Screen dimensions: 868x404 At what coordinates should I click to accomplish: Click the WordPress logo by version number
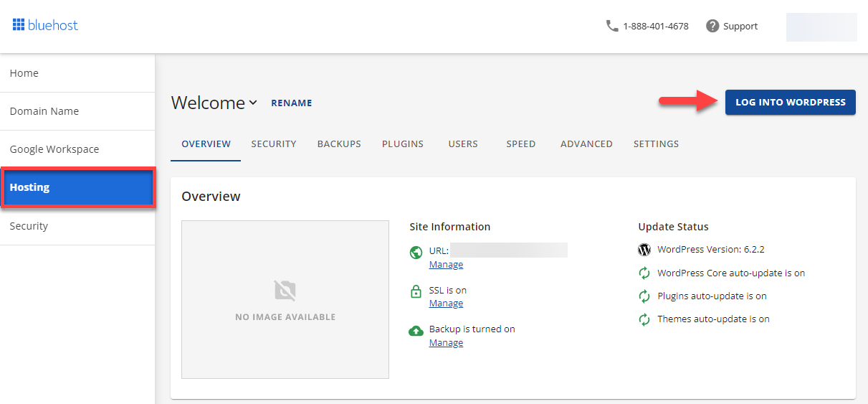(644, 250)
